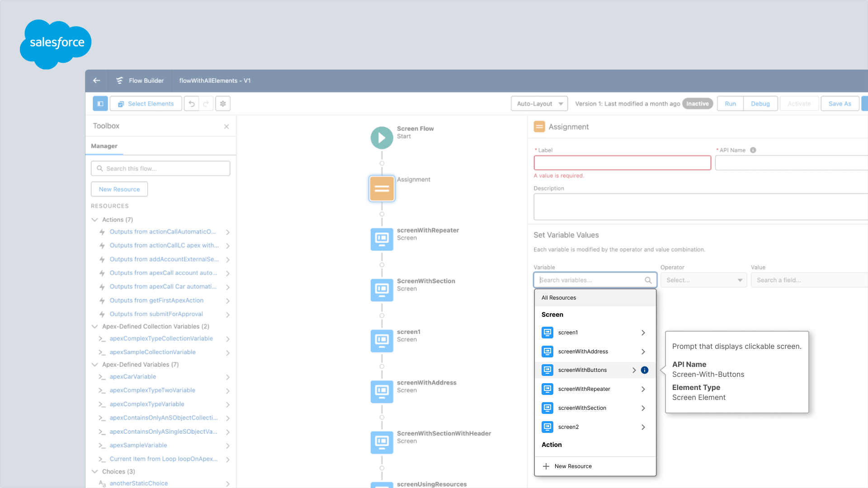Select the screenWithRepeater screen icon
Viewport: 868px width, 488px height.
(382, 239)
